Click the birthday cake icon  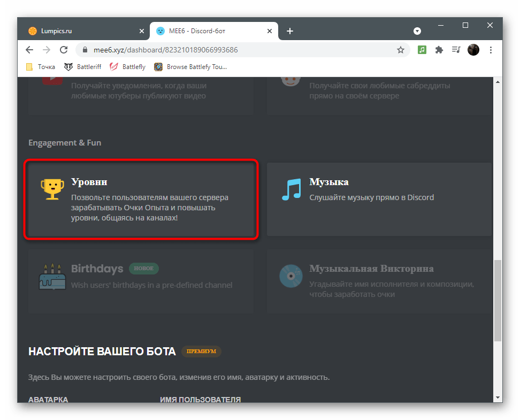click(x=52, y=277)
